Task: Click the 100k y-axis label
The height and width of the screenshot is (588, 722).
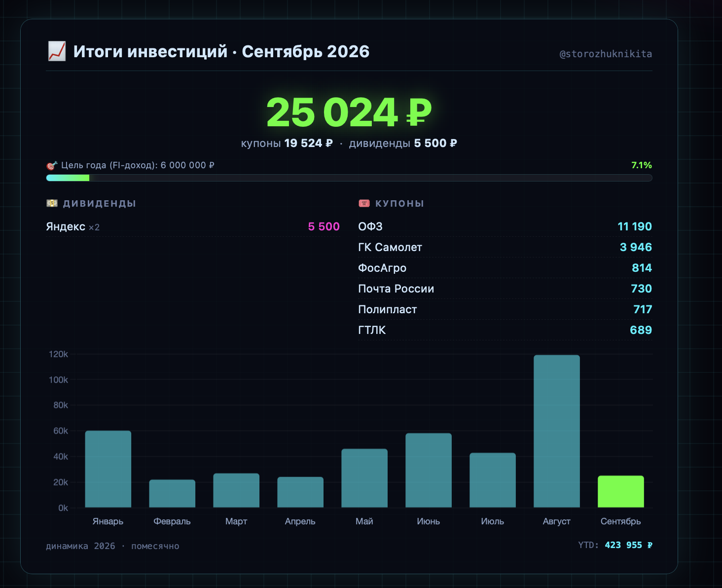Action: point(58,380)
